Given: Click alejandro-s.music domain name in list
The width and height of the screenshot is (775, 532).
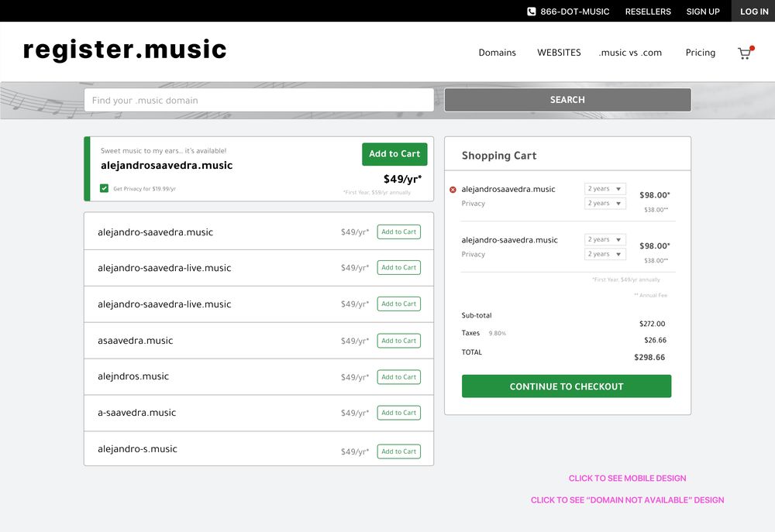Looking at the screenshot, I should point(137,448).
